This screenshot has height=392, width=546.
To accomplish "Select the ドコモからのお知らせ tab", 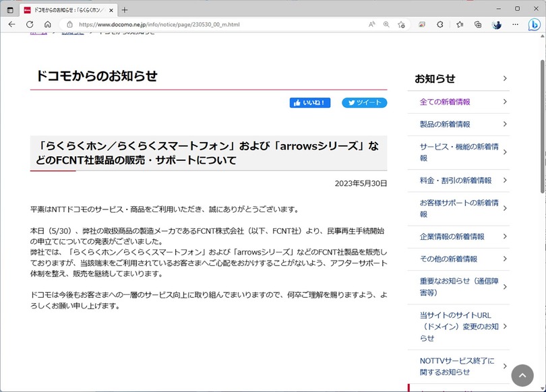I will coord(69,10).
